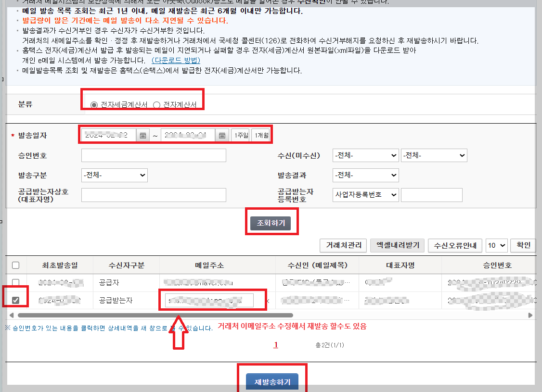Open second 수신(미수신) dropdown
This screenshot has width=542, height=392.
(x=434, y=155)
